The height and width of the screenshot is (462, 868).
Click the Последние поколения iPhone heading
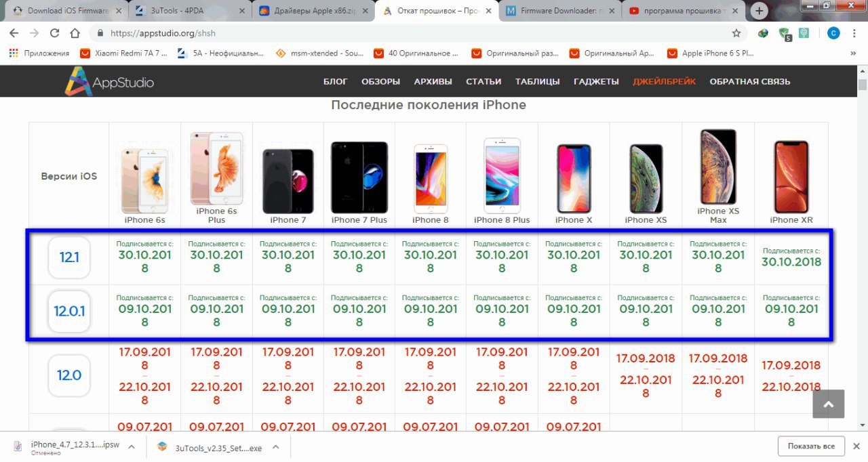click(429, 105)
